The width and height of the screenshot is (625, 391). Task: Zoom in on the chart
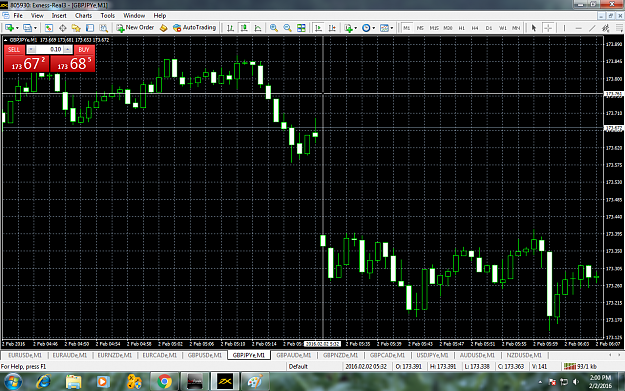click(x=274, y=28)
